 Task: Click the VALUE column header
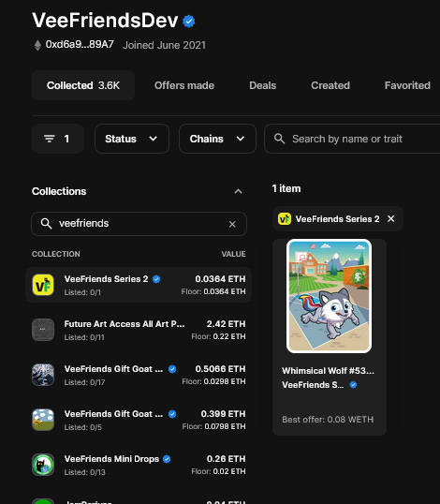(233, 254)
